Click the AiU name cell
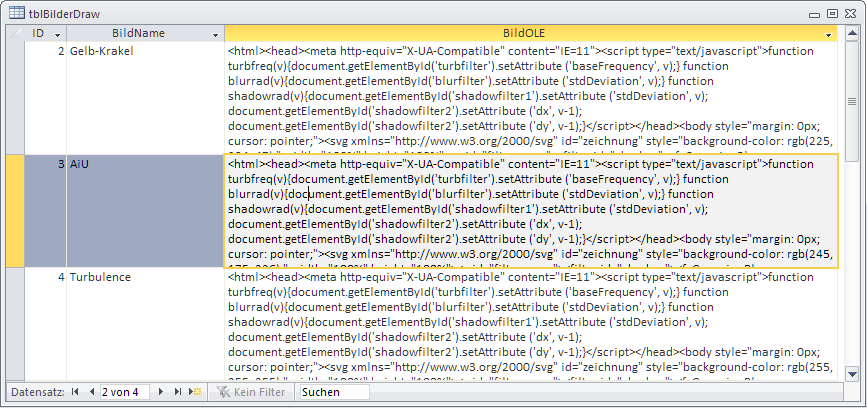Viewport: 867px width, 408px height. [x=145, y=211]
